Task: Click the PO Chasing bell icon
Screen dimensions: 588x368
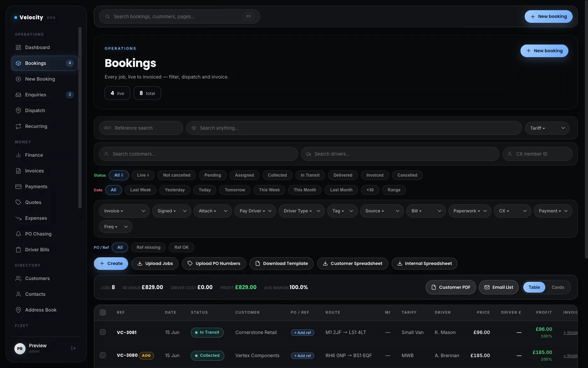Action: (18, 234)
